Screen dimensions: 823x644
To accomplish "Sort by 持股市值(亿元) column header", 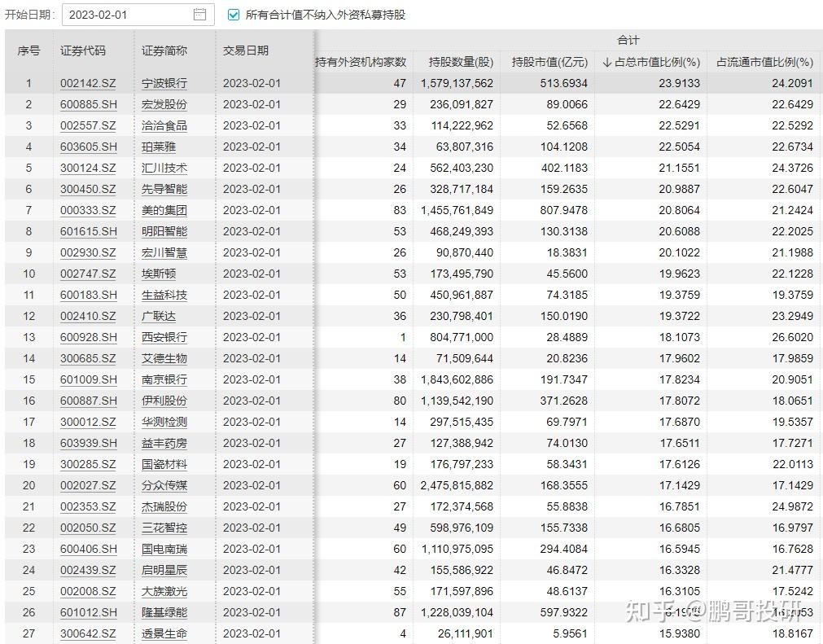I will coord(549,62).
